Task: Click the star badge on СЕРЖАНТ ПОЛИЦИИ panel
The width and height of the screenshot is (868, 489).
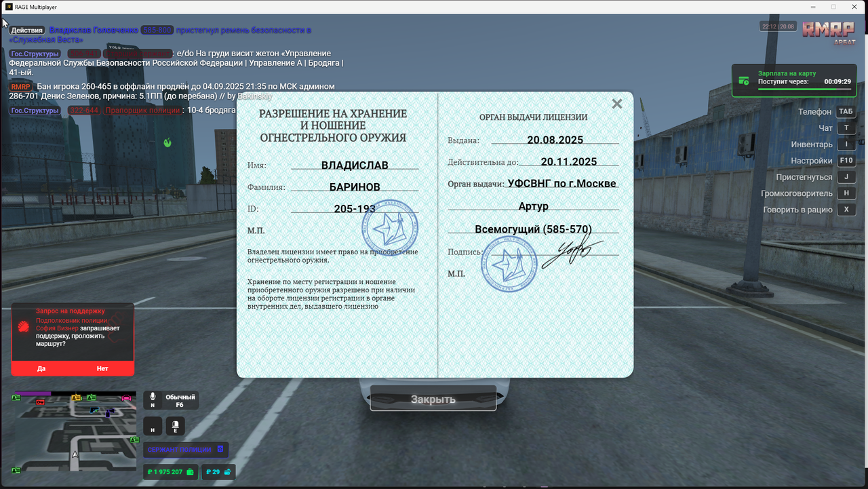Action: coord(220,449)
